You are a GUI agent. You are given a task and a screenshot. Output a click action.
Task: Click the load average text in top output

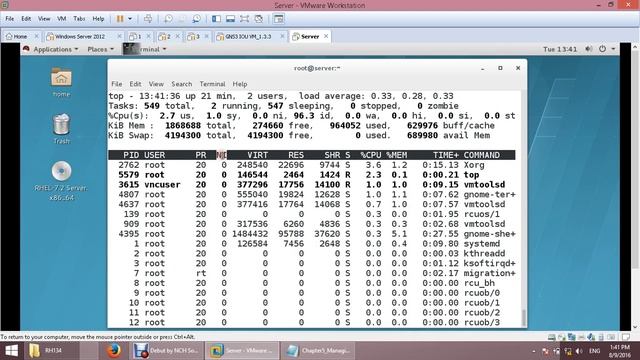[x=376, y=96]
